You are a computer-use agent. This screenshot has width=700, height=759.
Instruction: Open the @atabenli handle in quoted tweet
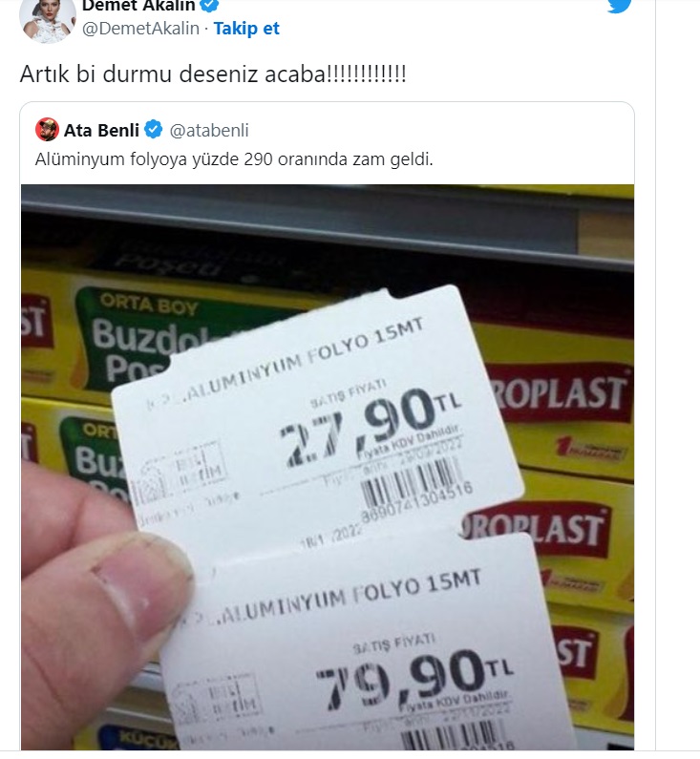click(209, 130)
